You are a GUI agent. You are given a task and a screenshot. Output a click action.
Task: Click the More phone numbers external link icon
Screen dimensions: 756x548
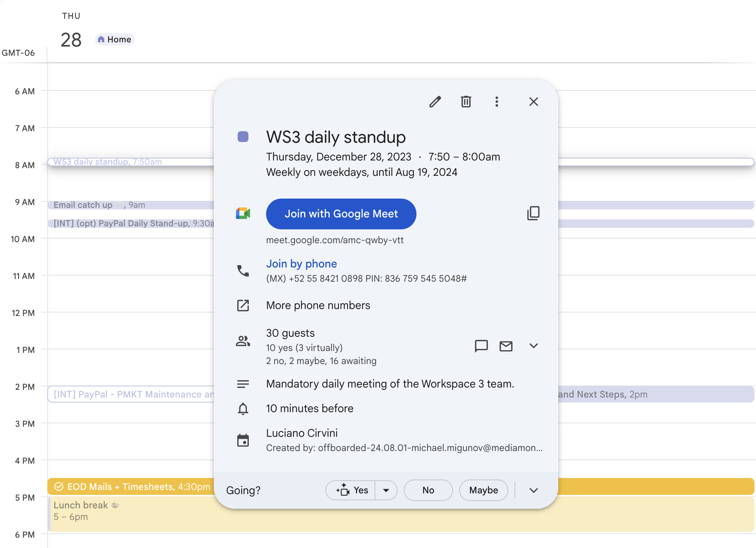tap(243, 306)
